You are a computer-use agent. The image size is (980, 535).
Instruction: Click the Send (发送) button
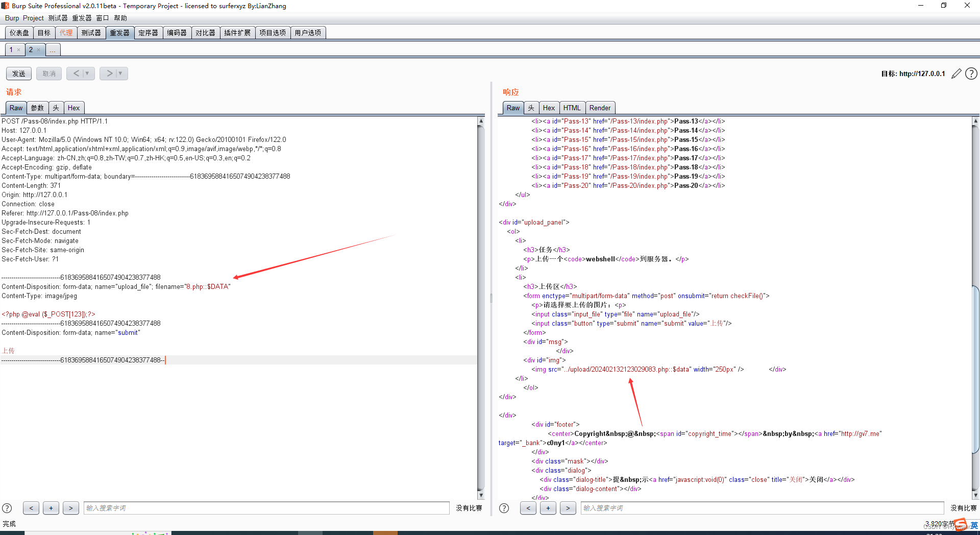tap(19, 74)
